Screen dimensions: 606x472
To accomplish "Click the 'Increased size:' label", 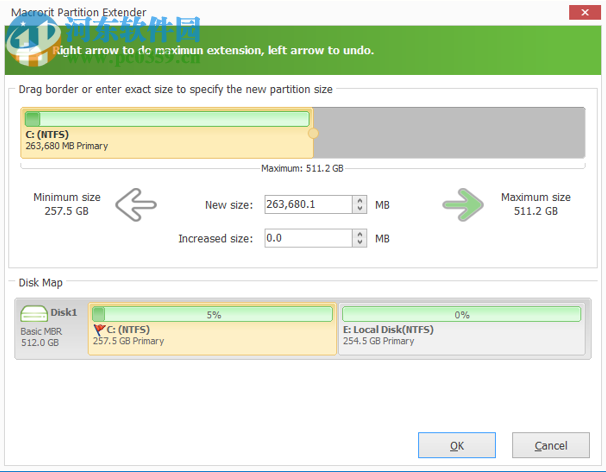I will point(216,239).
